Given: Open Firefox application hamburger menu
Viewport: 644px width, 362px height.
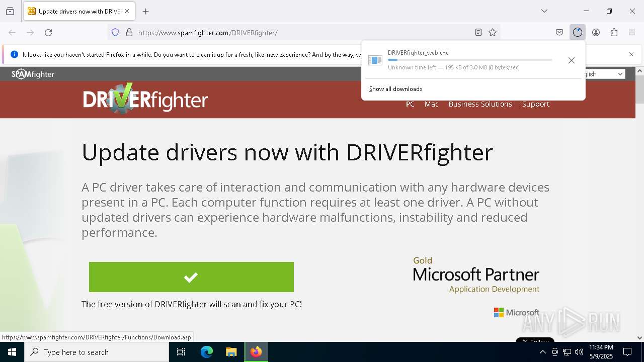Looking at the screenshot, I should tap(632, 33).
